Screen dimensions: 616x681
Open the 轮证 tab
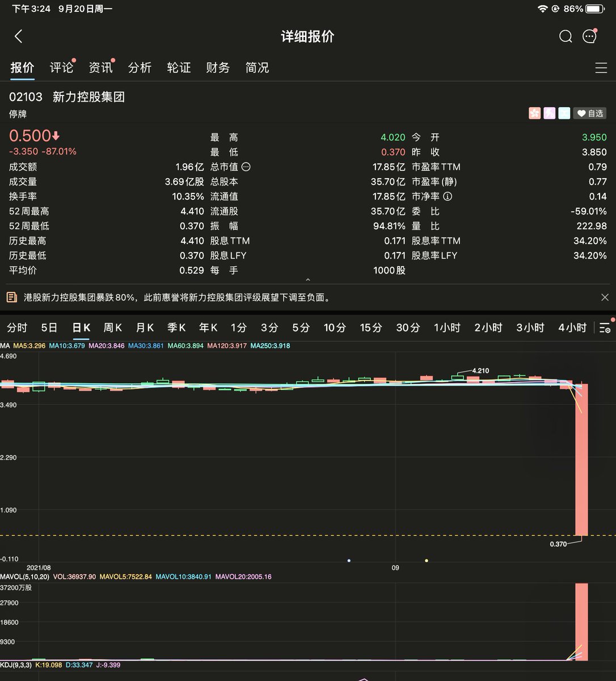point(179,68)
